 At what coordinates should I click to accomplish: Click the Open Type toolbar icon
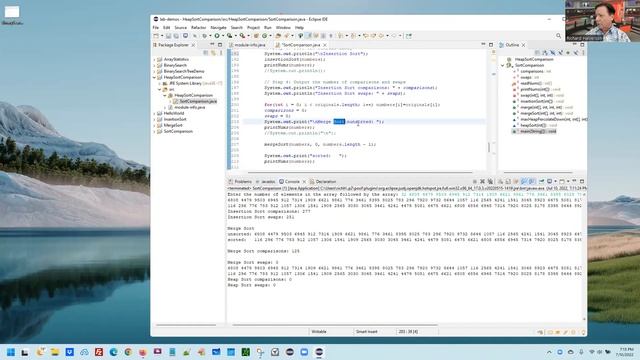tap(278, 36)
